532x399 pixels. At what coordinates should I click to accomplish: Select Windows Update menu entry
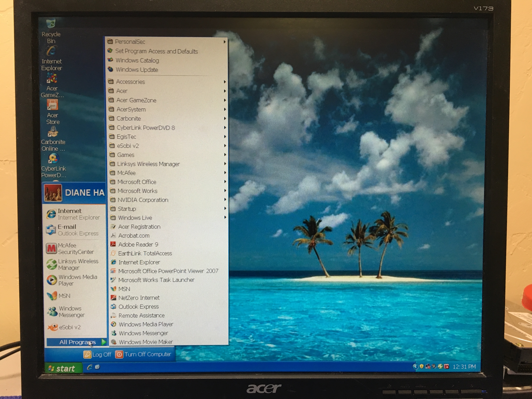tap(167, 70)
